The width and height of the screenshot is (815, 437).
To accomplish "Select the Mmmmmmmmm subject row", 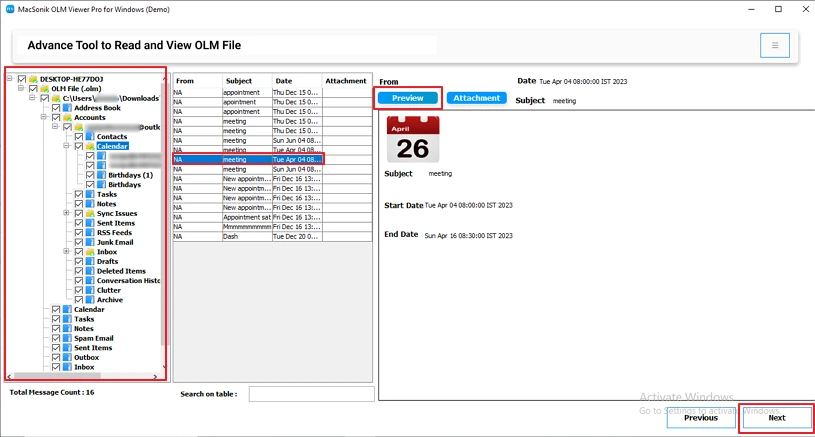I will click(272, 227).
